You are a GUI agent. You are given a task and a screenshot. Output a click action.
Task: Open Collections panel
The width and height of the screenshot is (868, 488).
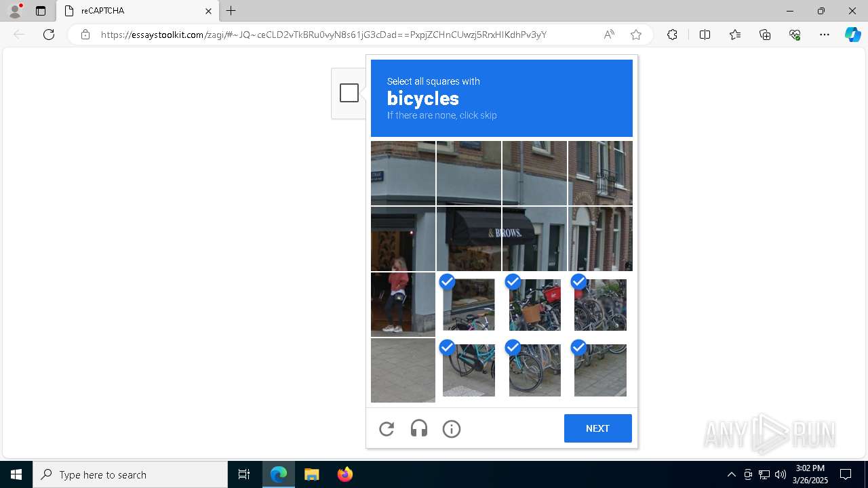pos(765,35)
